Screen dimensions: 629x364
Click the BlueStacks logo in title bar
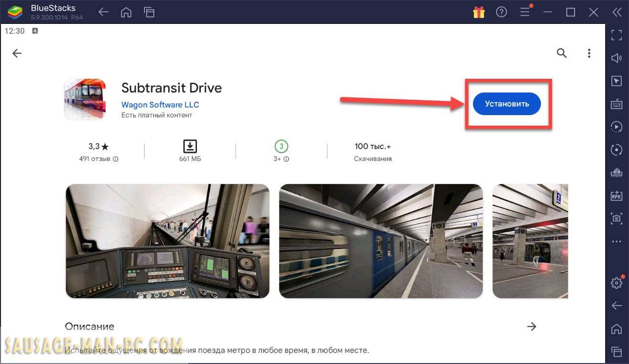point(15,12)
